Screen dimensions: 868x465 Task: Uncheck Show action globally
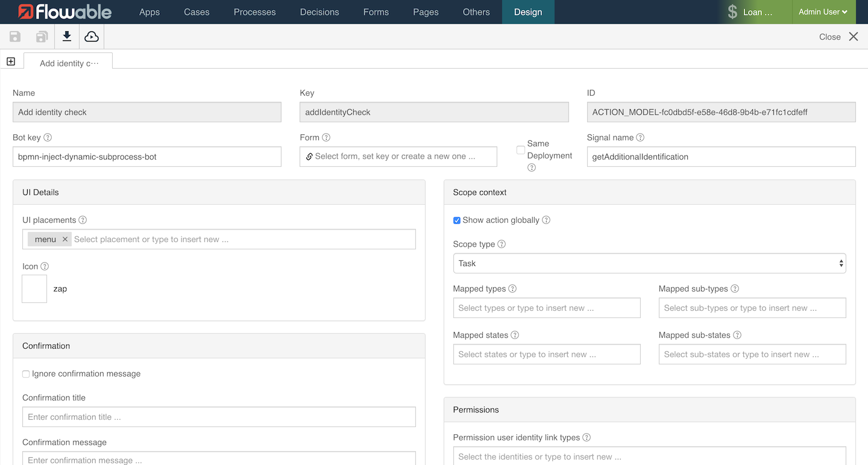click(457, 220)
